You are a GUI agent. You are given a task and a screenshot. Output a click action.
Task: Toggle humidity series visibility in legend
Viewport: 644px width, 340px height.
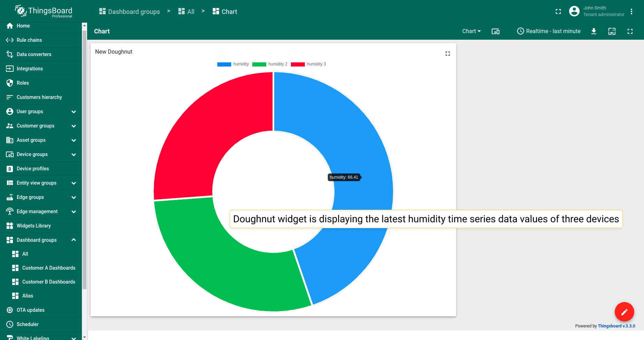233,64
